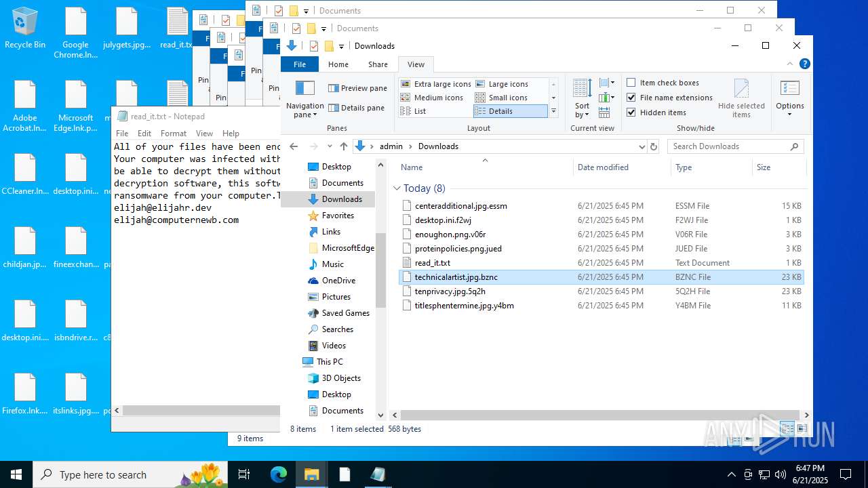
Task: Go back in Explorer navigation
Action: [x=294, y=146]
